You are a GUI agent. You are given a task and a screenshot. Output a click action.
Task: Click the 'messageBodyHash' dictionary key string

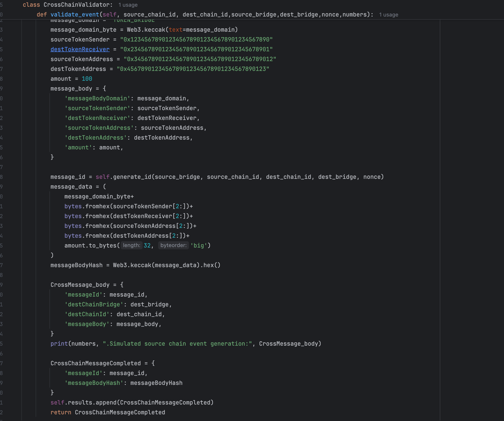click(94, 383)
